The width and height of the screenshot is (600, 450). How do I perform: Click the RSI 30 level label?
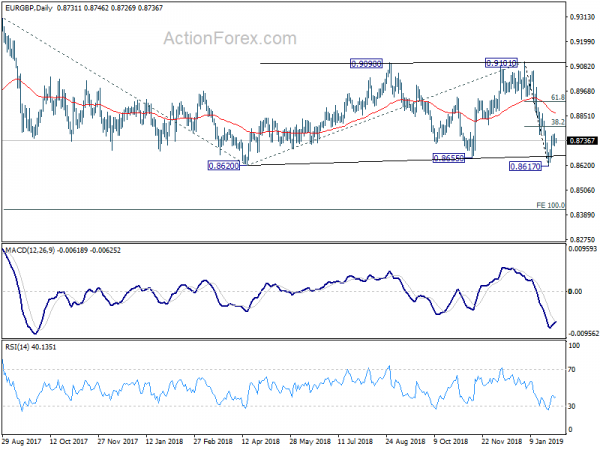tap(572, 406)
